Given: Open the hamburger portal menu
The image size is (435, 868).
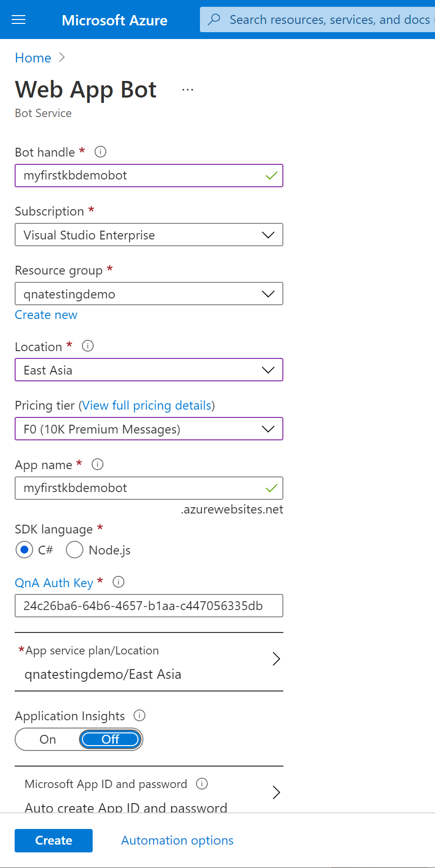Looking at the screenshot, I should pyautogui.click(x=19, y=20).
